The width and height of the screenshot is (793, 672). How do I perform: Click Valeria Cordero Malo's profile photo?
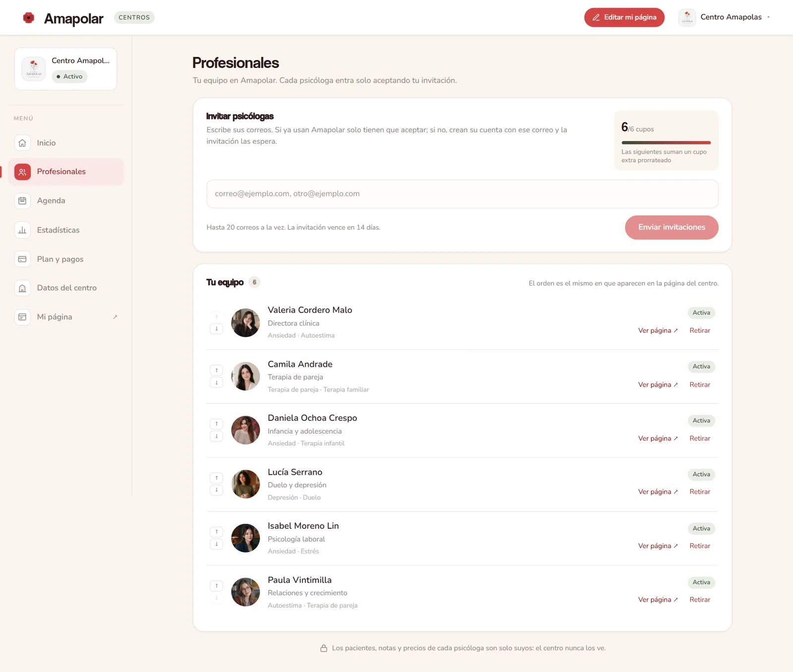[246, 323]
